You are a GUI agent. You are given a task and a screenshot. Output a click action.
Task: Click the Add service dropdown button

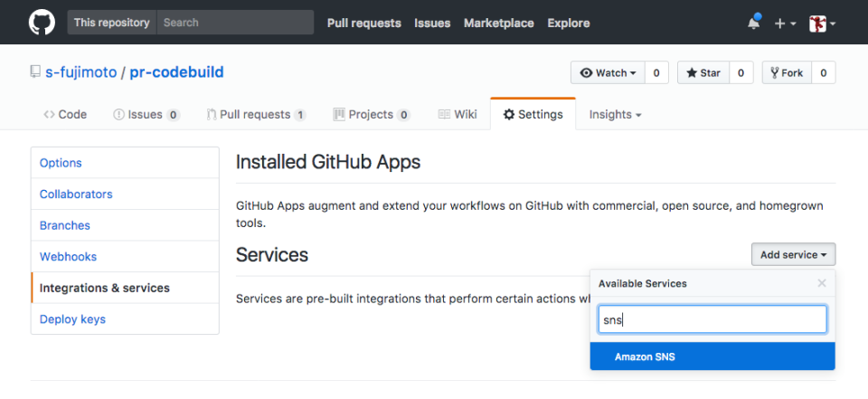pos(793,254)
